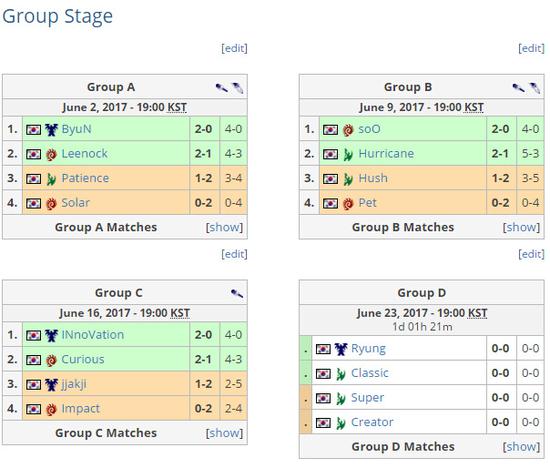Click the microphone icon in Group C header
The height and width of the screenshot is (468, 550).
pos(237,293)
